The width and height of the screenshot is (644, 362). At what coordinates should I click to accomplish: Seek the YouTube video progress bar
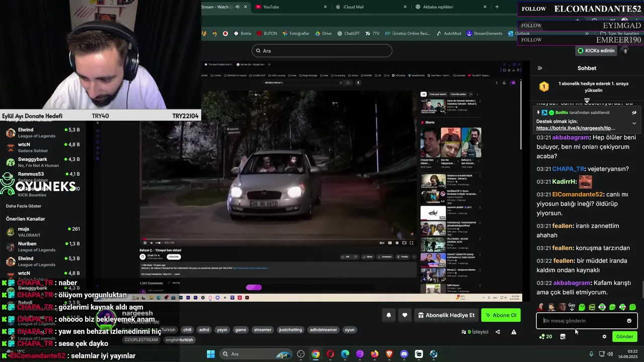pos(278,240)
